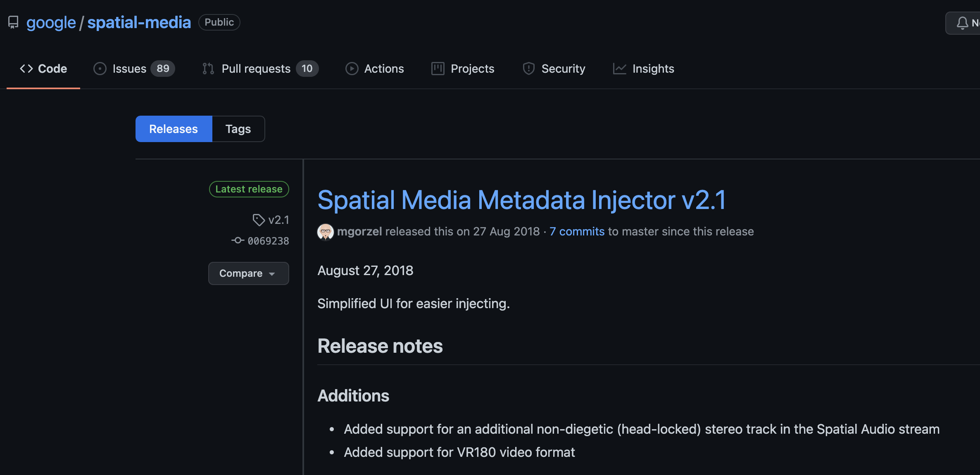Expand the Compare dropdown
The image size is (980, 475).
(x=248, y=273)
